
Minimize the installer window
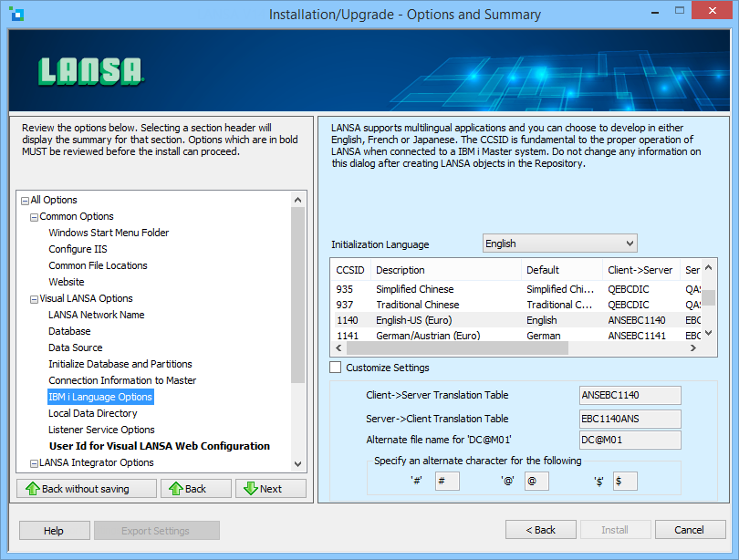click(x=655, y=12)
